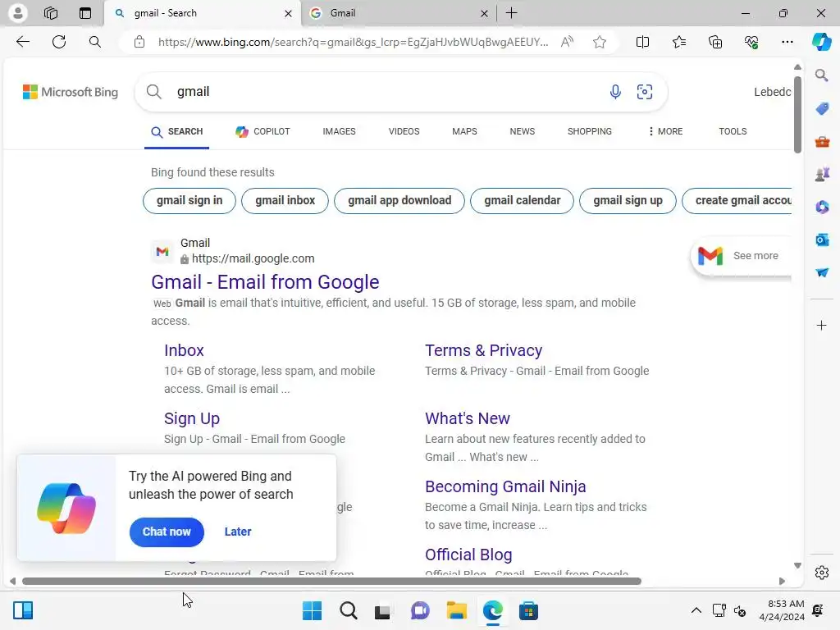The height and width of the screenshot is (630, 840).
Task: Click the See more Gmail card
Action: tap(742, 256)
